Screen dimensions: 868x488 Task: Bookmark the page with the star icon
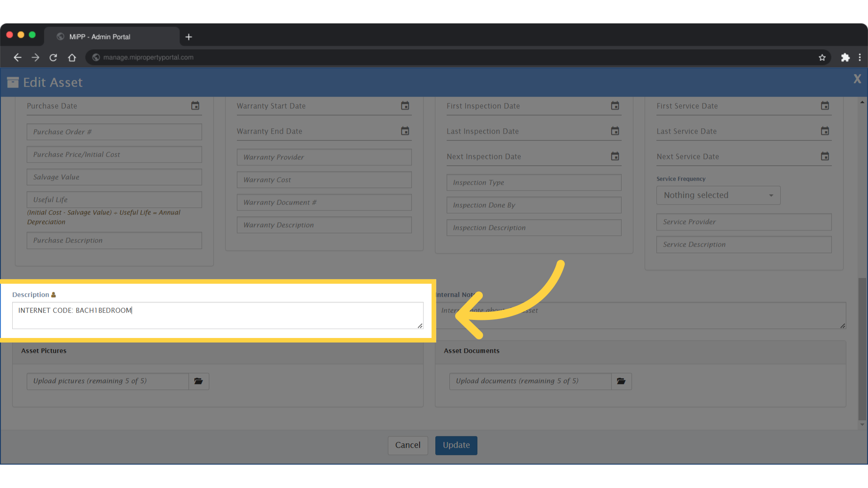click(x=822, y=57)
